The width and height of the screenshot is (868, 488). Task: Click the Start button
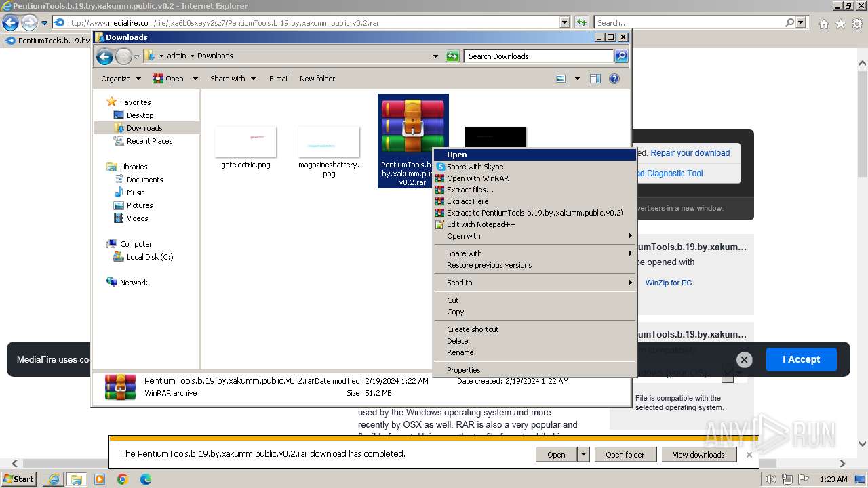tap(19, 479)
